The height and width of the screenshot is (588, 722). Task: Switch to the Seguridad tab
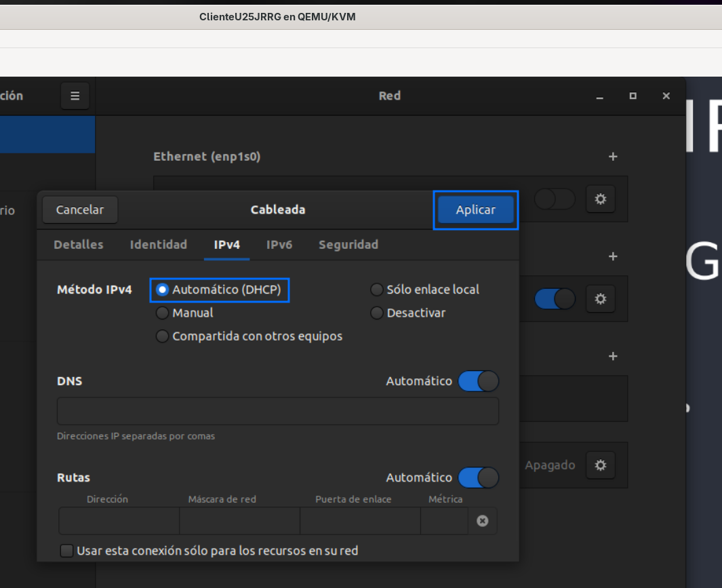(348, 245)
